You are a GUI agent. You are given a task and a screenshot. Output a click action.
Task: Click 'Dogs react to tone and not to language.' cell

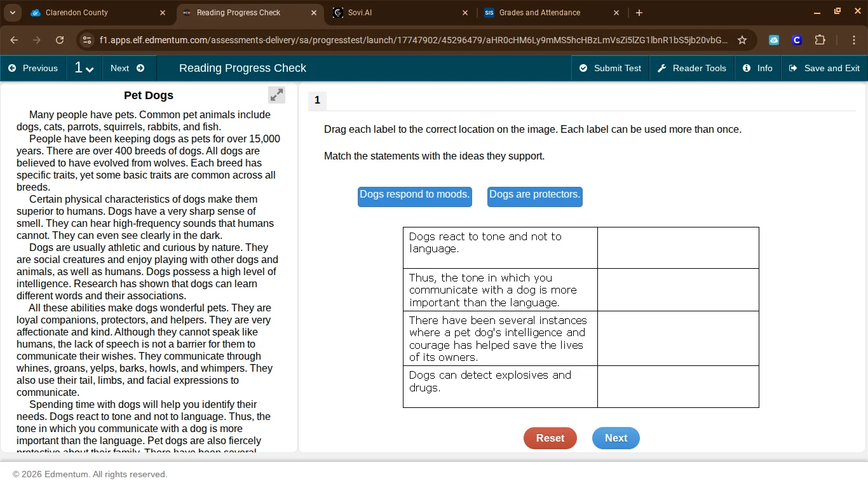[500, 248]
